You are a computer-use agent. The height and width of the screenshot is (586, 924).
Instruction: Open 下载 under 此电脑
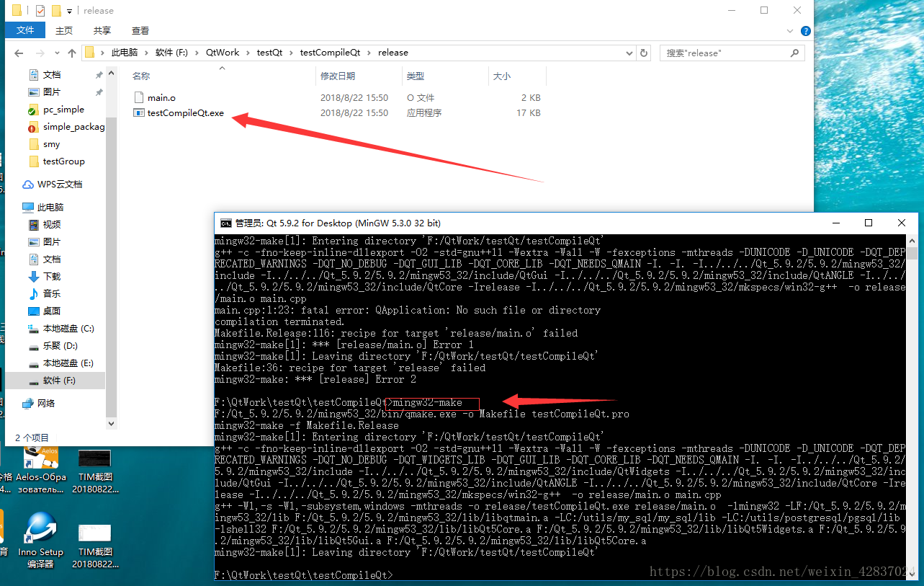pyautogui.click(x=52, y=277)
